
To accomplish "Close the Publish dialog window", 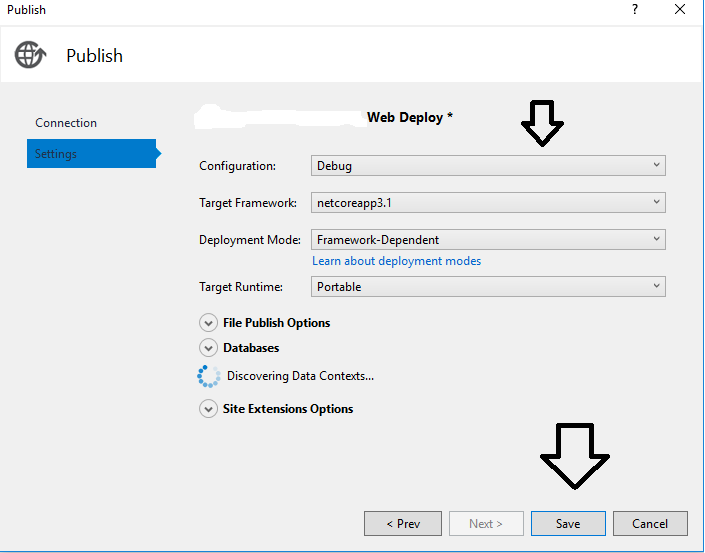I will coord(680,10).
